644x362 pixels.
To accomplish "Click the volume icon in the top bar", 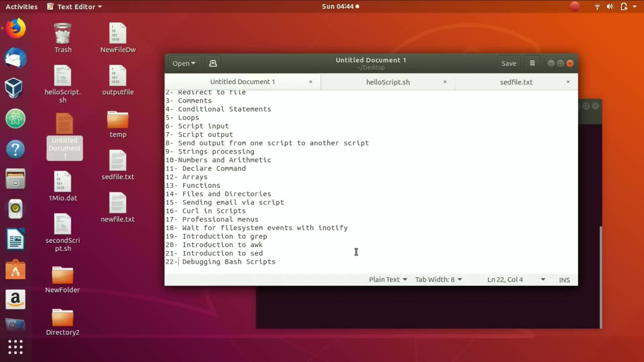I will 610,6.
